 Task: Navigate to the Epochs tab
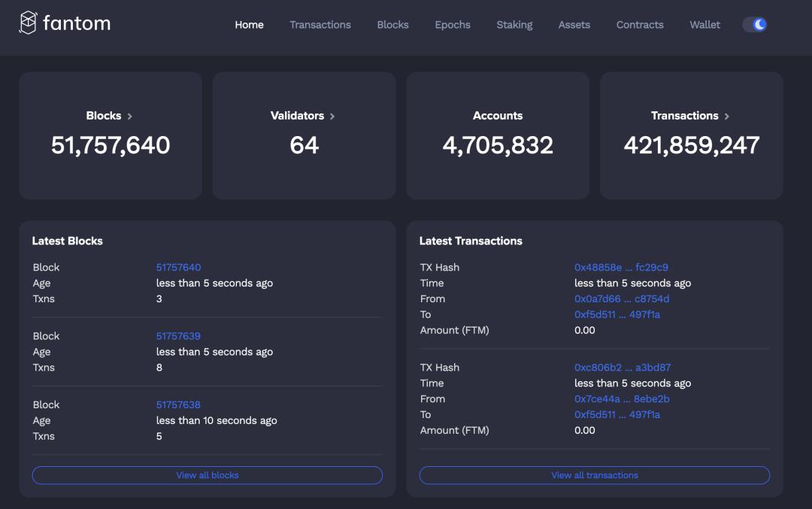(453, 25)
